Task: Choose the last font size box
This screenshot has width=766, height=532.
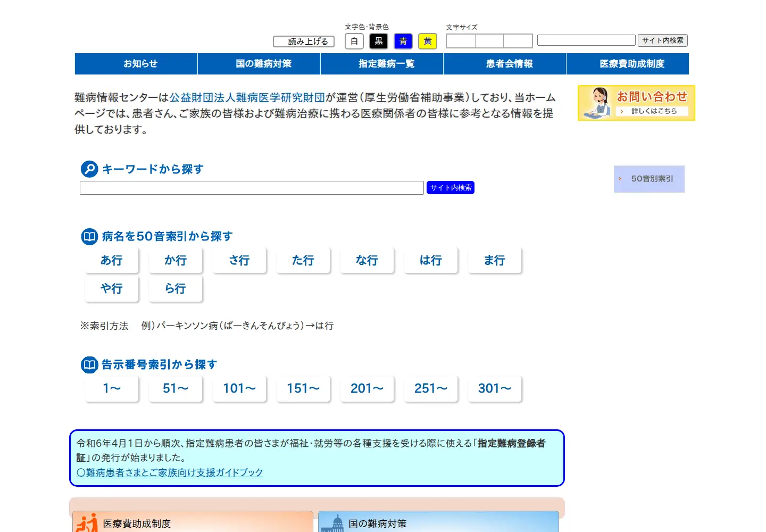Action: pyautogui.click(x=518, y=41)
